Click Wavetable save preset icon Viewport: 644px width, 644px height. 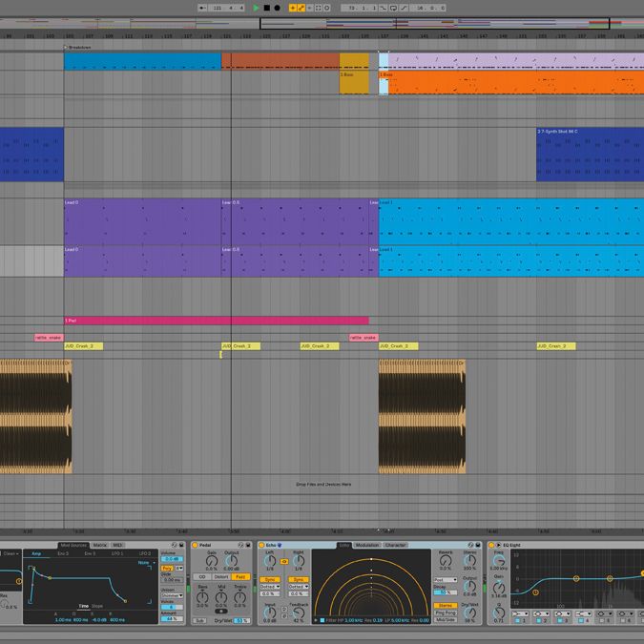pyautogui.click(x=181, y=545)
